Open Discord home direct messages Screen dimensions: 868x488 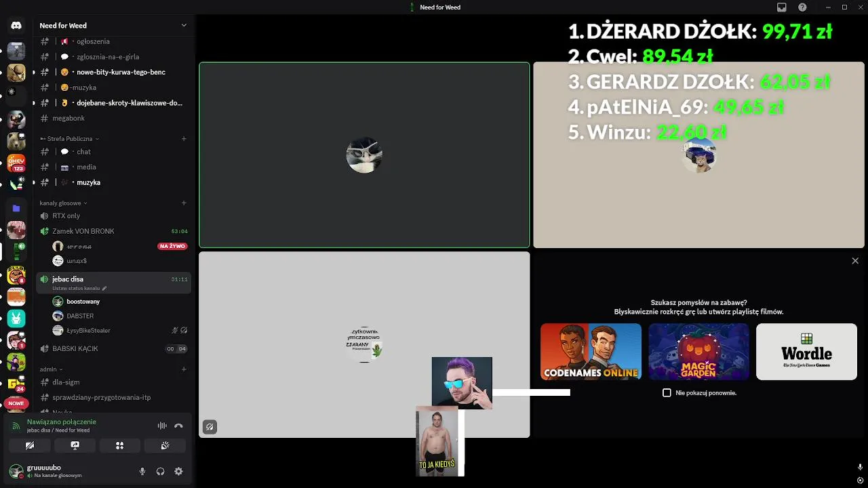tap(16, 26)
